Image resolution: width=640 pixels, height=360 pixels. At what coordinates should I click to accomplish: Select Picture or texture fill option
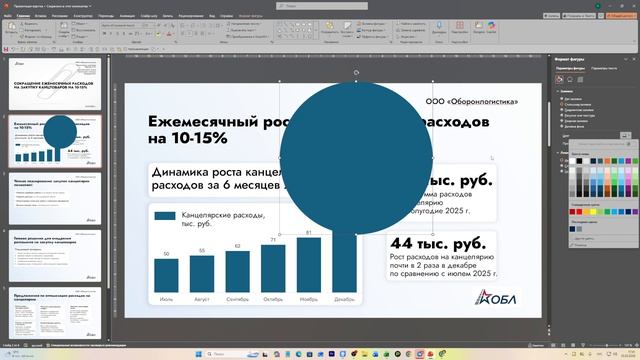click(578, 116)
